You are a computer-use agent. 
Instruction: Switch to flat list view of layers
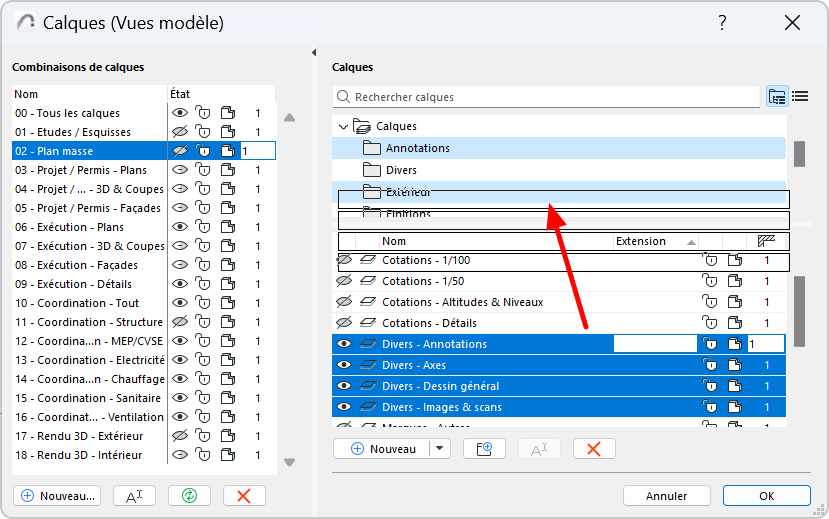click(x=800, y=97)
